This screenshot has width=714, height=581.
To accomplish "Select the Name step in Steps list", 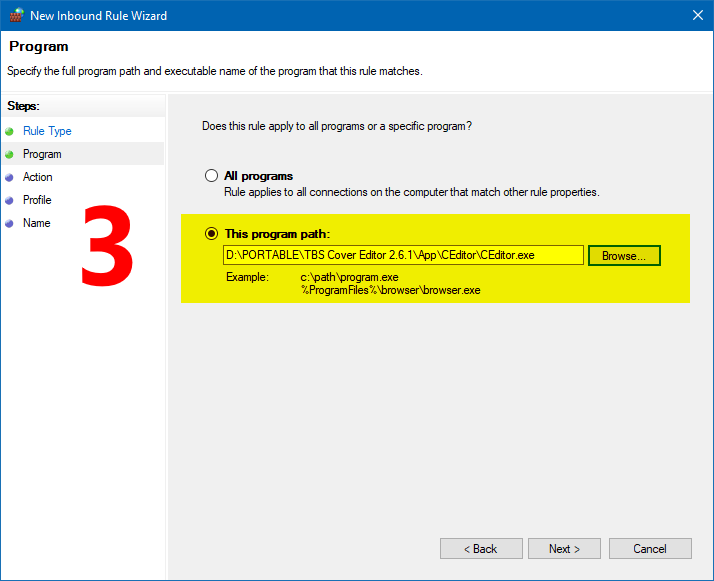I will 37,223.
